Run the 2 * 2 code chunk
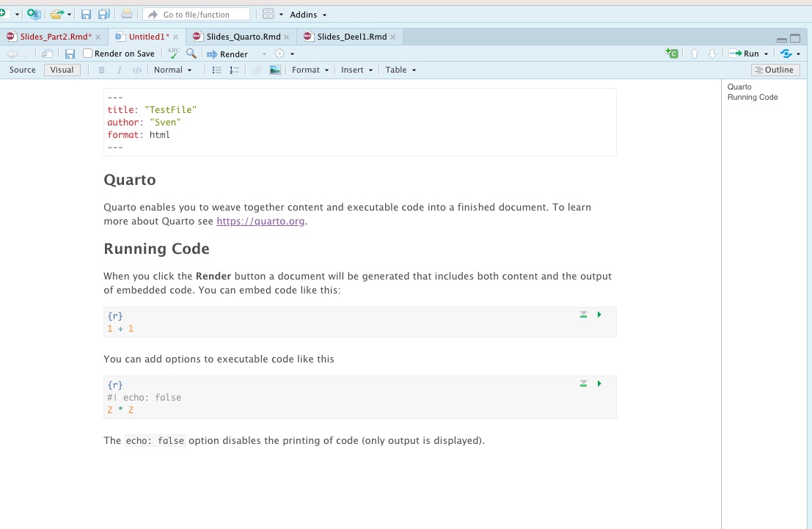The height and width of the screenshot is (529, 812). coord(599,384)
